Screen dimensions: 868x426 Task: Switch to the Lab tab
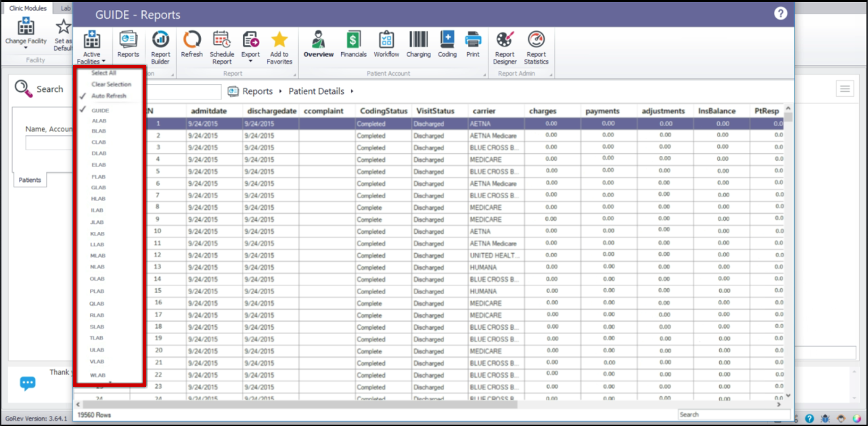tap(65, 8)
